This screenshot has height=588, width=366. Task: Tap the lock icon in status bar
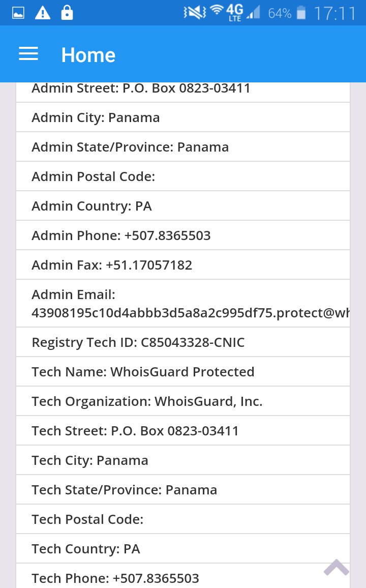[x=67, y=13]
